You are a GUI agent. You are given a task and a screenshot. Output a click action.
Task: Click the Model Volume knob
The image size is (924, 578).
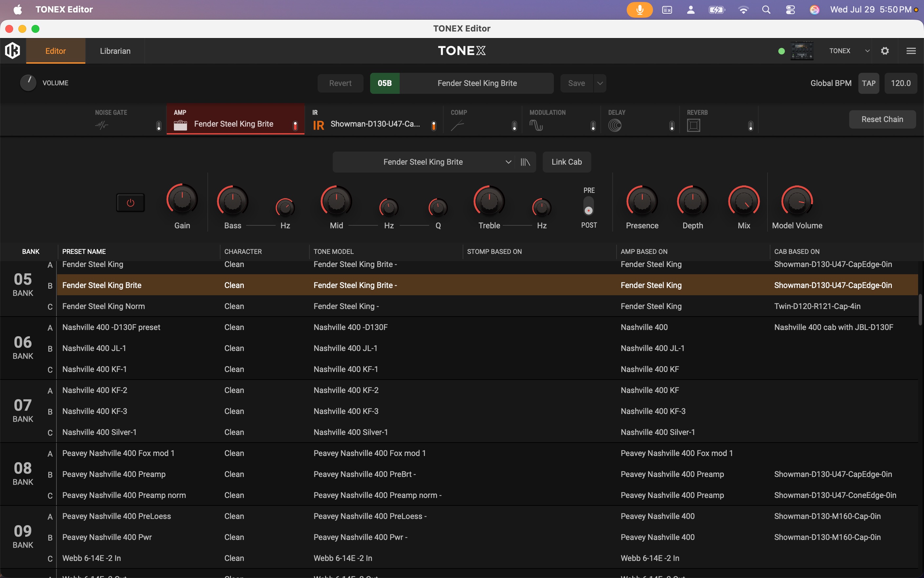click(x=797, y=201)
